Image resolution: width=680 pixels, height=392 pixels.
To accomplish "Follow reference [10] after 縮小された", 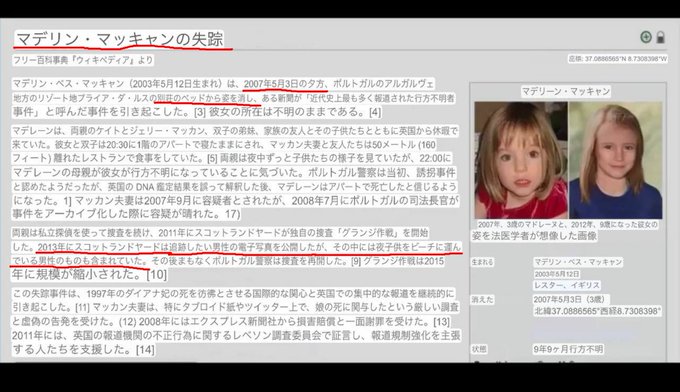I will click(157, 274).
